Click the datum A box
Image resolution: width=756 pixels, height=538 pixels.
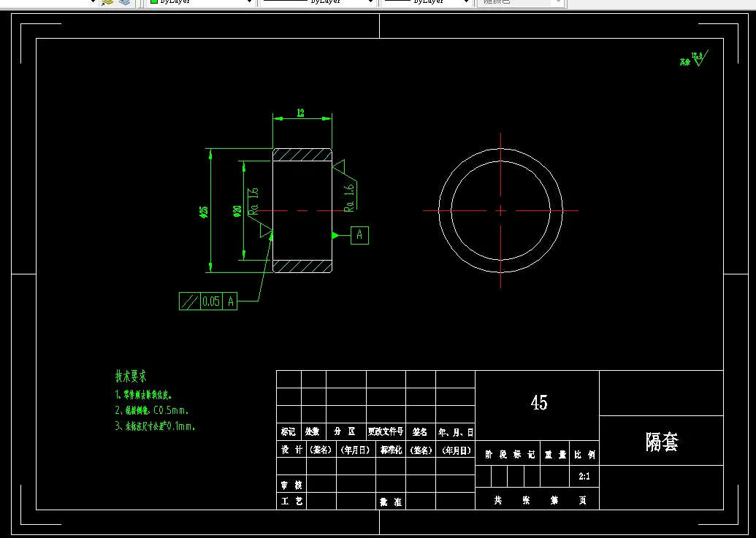coord(359,235)
